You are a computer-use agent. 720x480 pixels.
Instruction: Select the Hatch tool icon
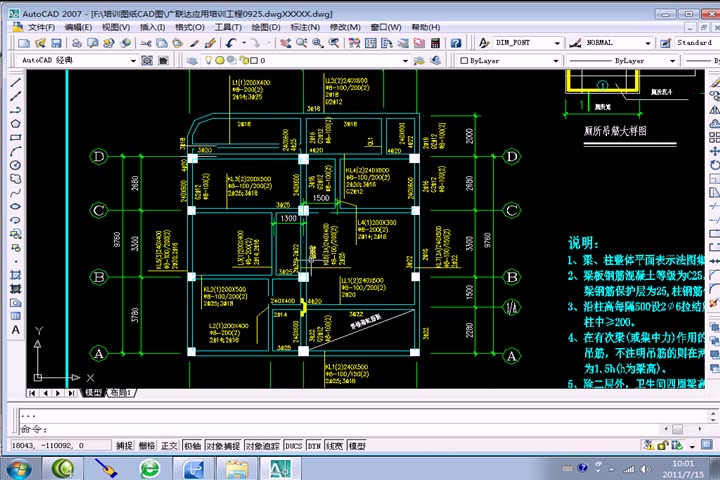click(x=15, y=275)
